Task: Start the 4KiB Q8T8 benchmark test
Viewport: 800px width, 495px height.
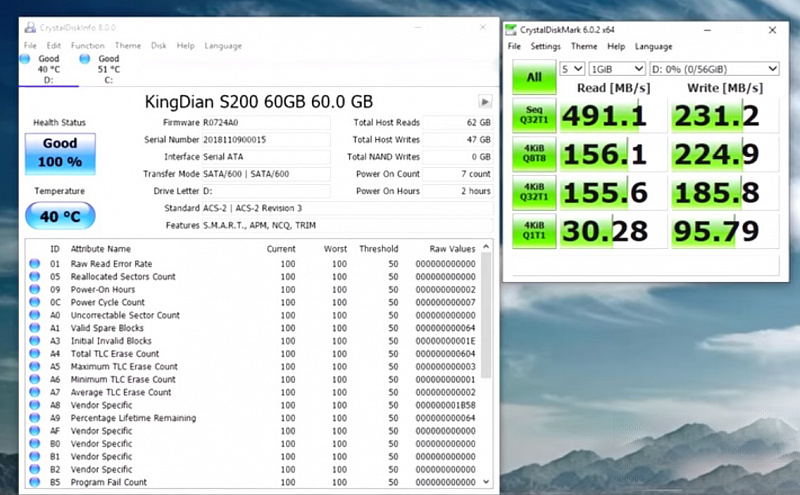Action: (x=534, y=153)
